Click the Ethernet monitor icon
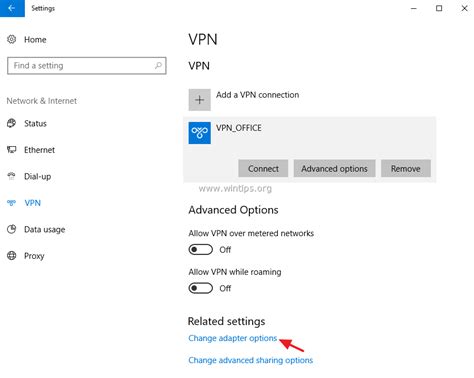The height and width of the screenshot is (378, 474). [12, 150]
